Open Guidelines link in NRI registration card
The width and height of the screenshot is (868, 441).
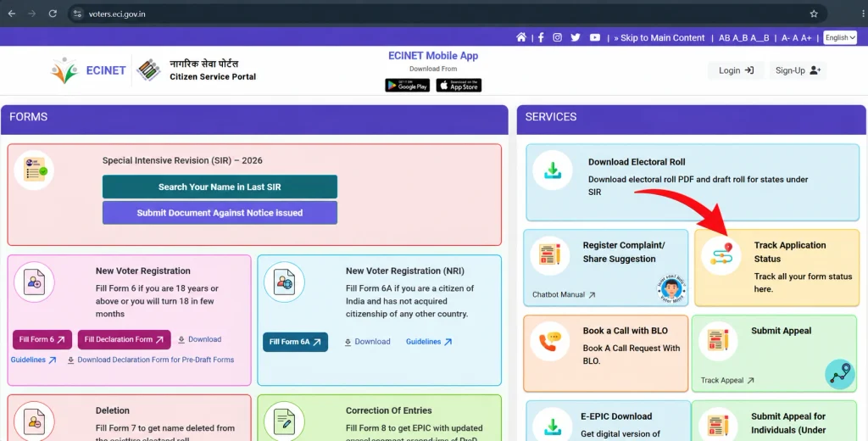coord(429,342)
